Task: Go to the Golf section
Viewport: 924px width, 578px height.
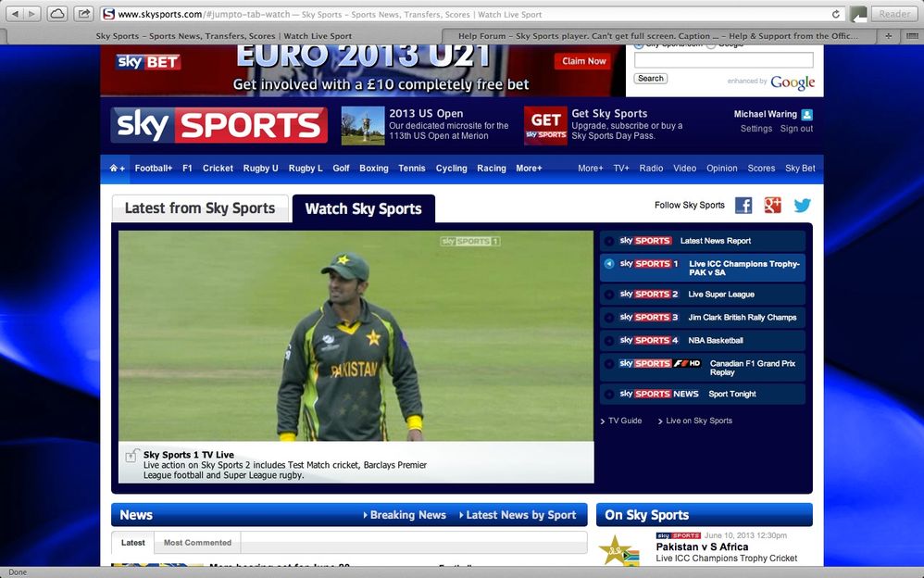Action: point(342,168)
